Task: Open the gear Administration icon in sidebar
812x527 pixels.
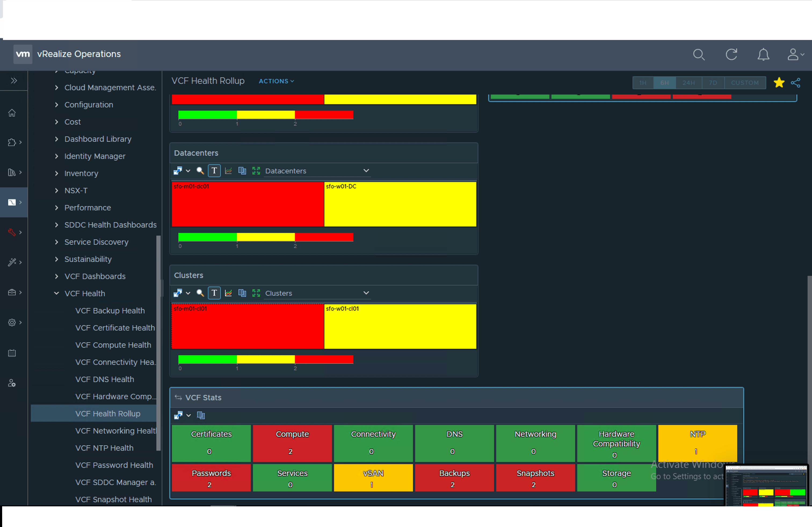Action: [12, 323]
